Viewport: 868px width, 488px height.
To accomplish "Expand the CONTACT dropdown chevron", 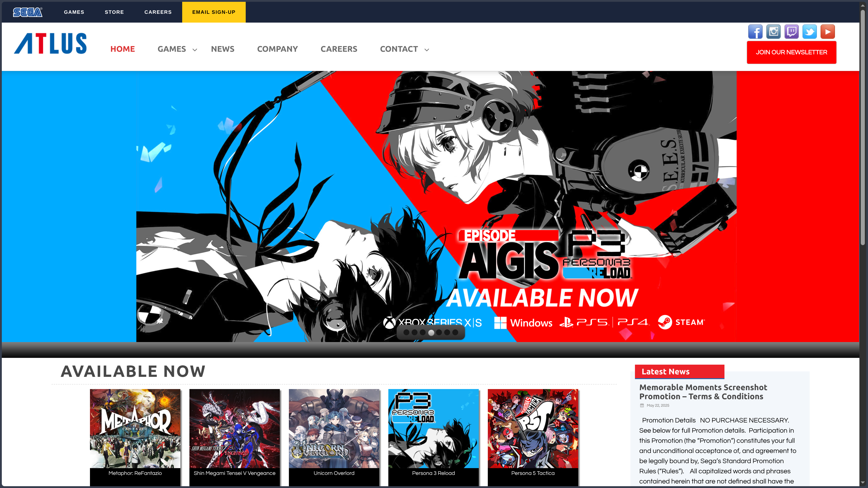I will (427, 50).
